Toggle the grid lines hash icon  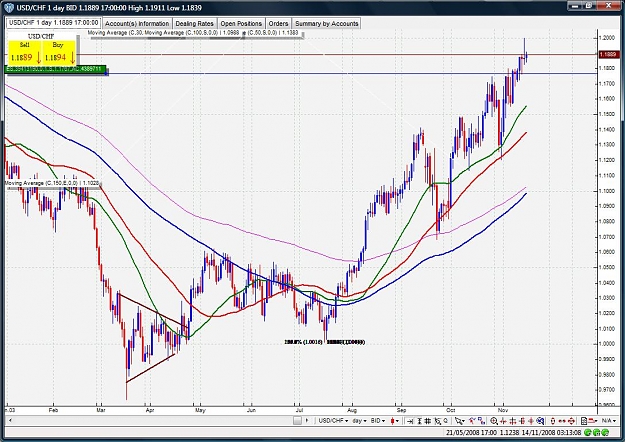pos(428,421)
